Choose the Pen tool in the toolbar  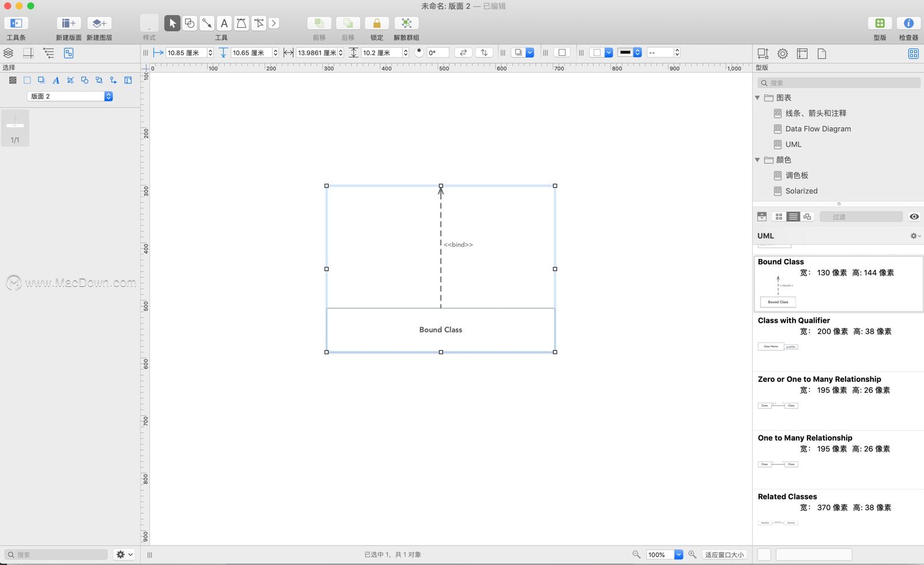click(x=242, y=23)
